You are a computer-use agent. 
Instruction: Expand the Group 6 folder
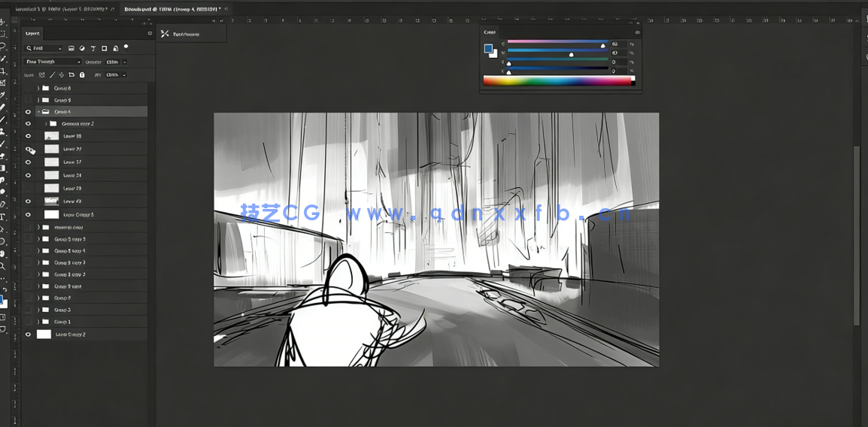tap(38, 88)
